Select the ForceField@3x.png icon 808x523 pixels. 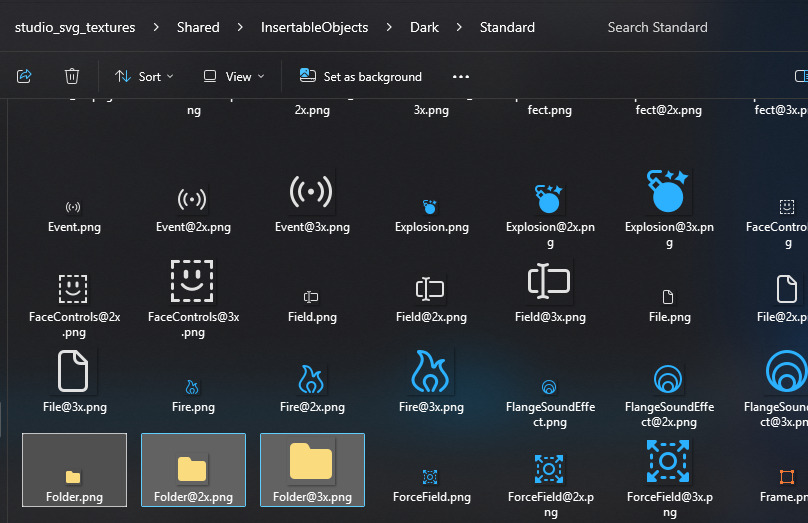[668, 461]
